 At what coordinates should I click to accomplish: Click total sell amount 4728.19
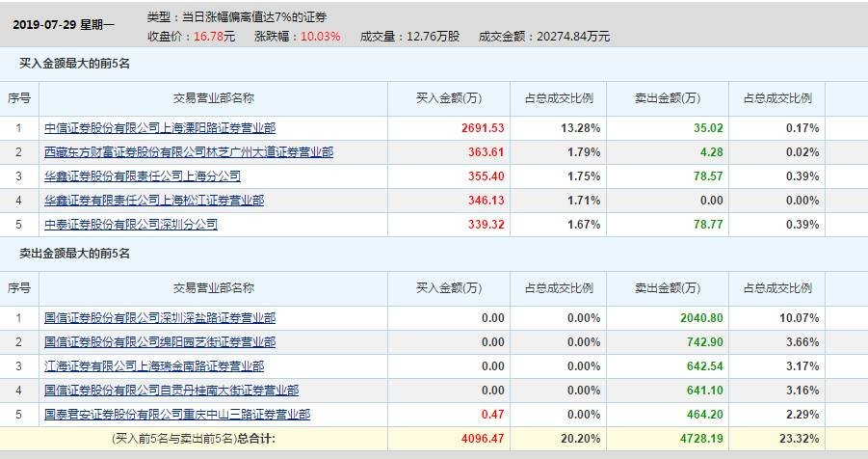[x=701, y=439]
